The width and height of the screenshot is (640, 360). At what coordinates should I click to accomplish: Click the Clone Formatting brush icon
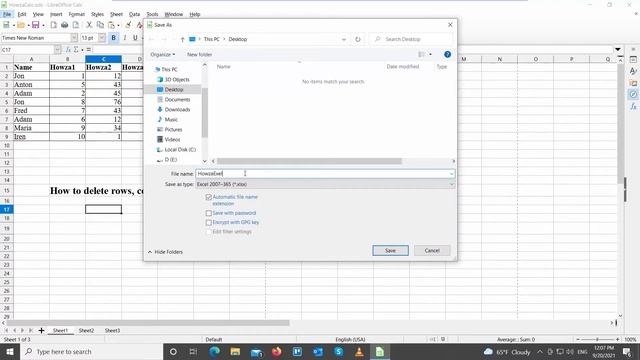coord(128,25)
